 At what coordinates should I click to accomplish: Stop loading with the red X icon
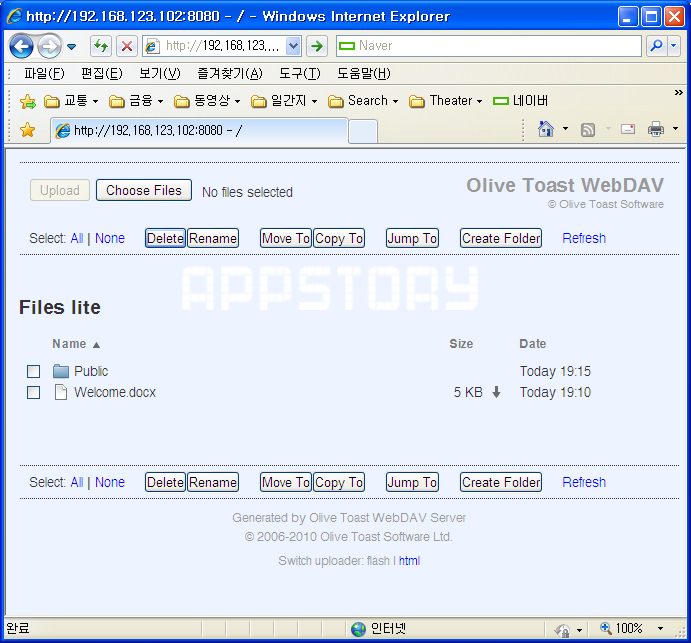(x=127, y=46)
